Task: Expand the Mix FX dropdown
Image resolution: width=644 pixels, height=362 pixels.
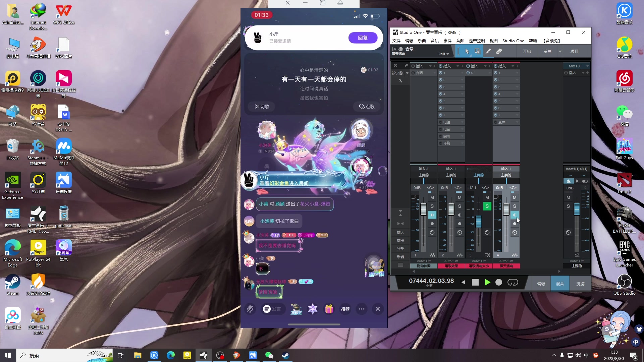Action: [x=587, y=66]
